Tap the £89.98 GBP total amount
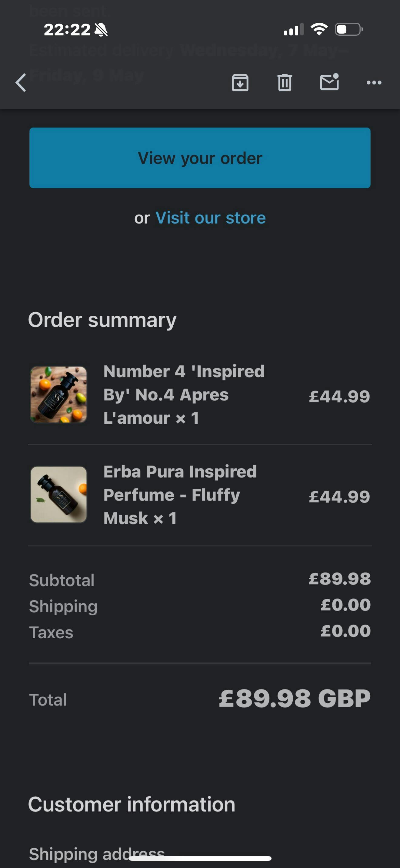The width and height of the screenshot is (400, 868). point(295,699)
